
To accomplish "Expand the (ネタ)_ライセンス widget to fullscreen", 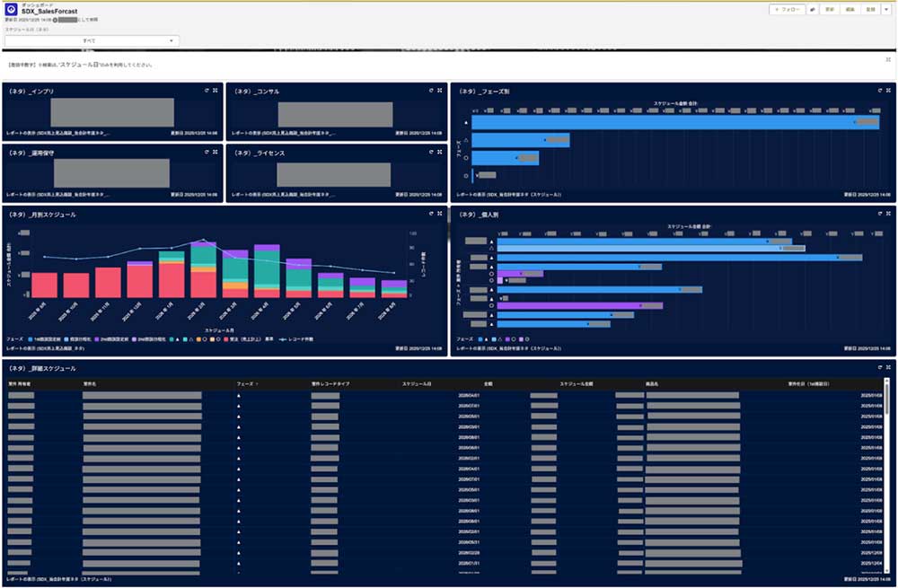I will [x=439, y=153].
